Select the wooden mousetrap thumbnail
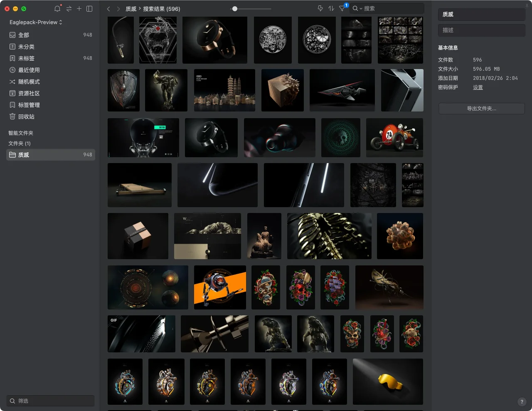Image resolution: width=532 pixels, height=411 pixels. (140, 185)
